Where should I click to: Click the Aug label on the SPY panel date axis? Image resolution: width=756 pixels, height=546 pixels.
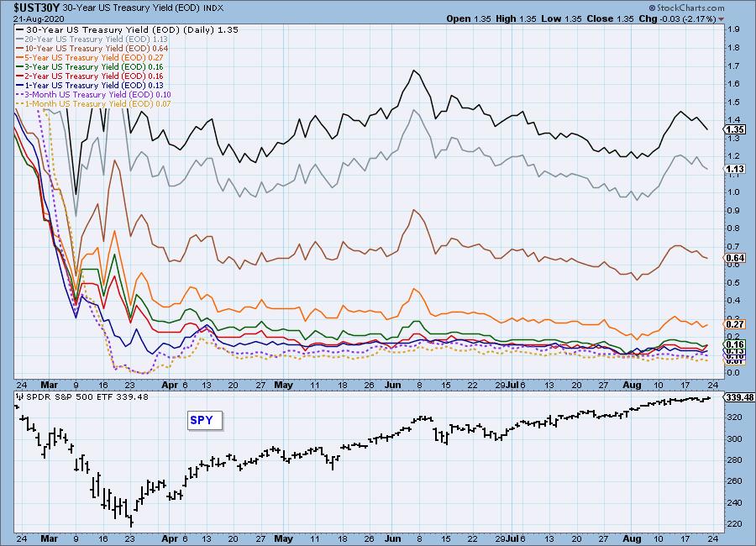pos(632,538)
